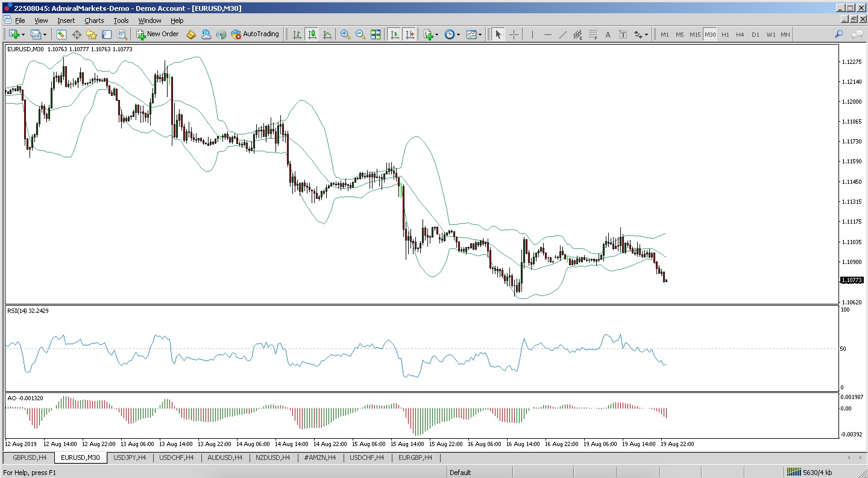868x478 pixels.
Task: Expand the Profiles dropdown arrow
Action: coord(44,34)
